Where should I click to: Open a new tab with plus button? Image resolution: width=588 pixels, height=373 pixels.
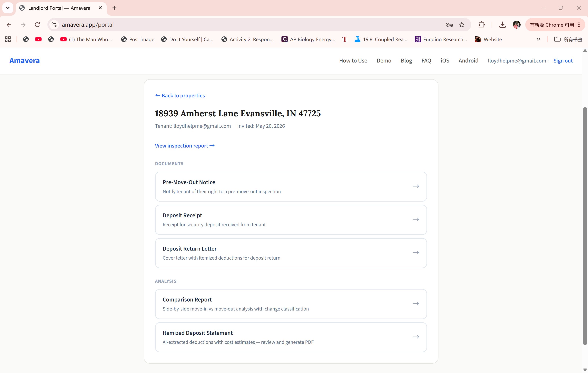pyautogui.click(x=114, y=8)
